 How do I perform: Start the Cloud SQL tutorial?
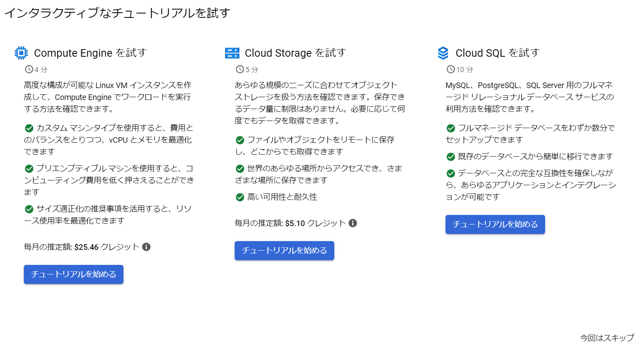495,224
